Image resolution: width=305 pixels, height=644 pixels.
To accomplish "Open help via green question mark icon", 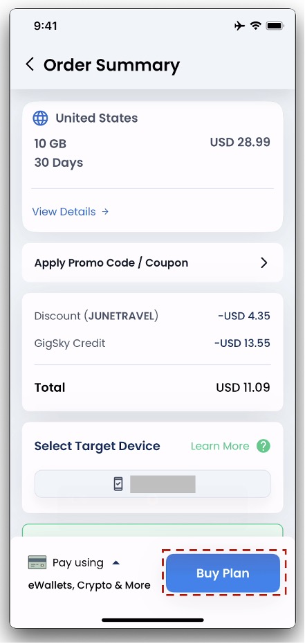I will pyautogui.click(x=264, y=446).
